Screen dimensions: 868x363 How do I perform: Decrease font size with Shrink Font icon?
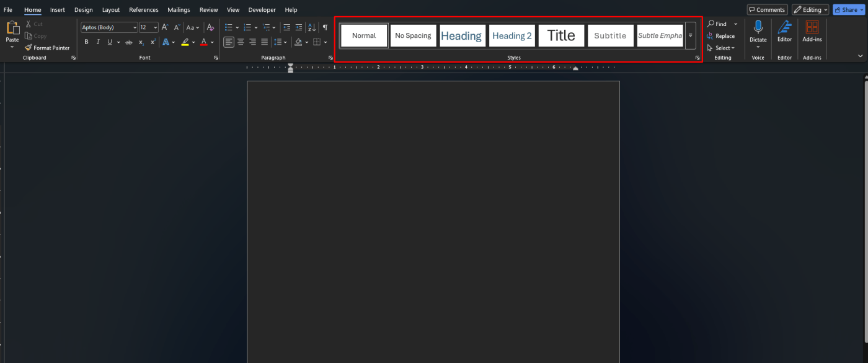[177, 27]
